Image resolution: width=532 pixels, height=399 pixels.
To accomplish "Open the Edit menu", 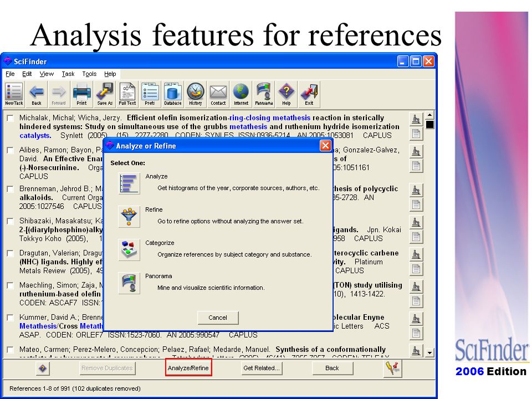I will [x=27, y=74].
